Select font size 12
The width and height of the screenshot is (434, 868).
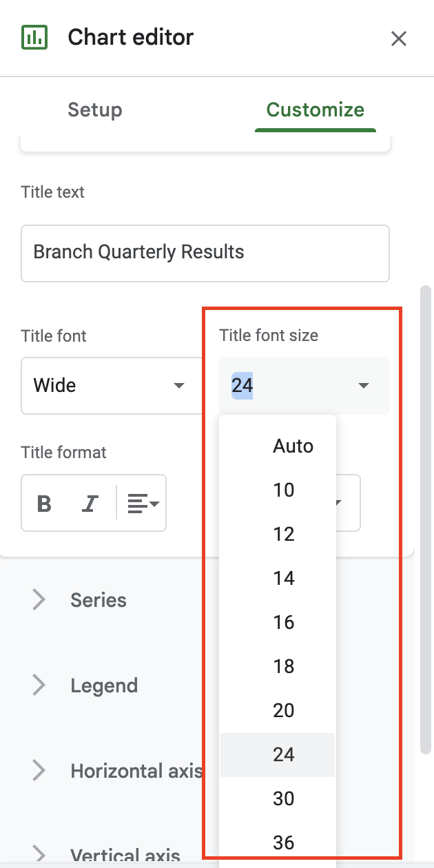point(283,535)
